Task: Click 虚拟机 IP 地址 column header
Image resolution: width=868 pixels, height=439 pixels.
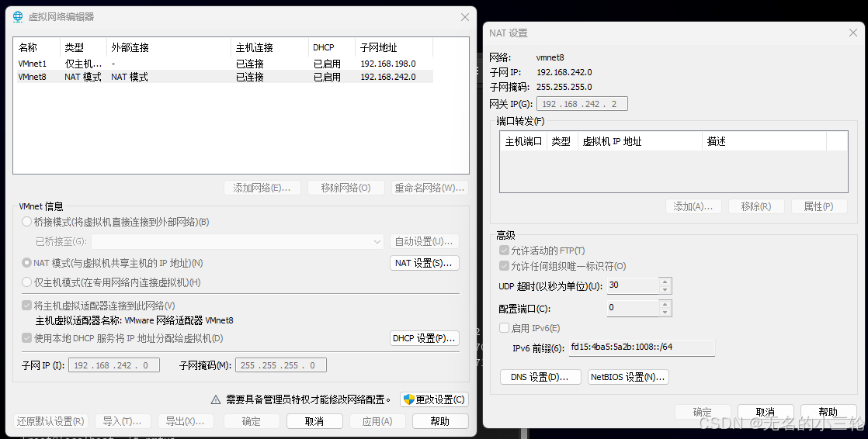Action: pos(640,141)
